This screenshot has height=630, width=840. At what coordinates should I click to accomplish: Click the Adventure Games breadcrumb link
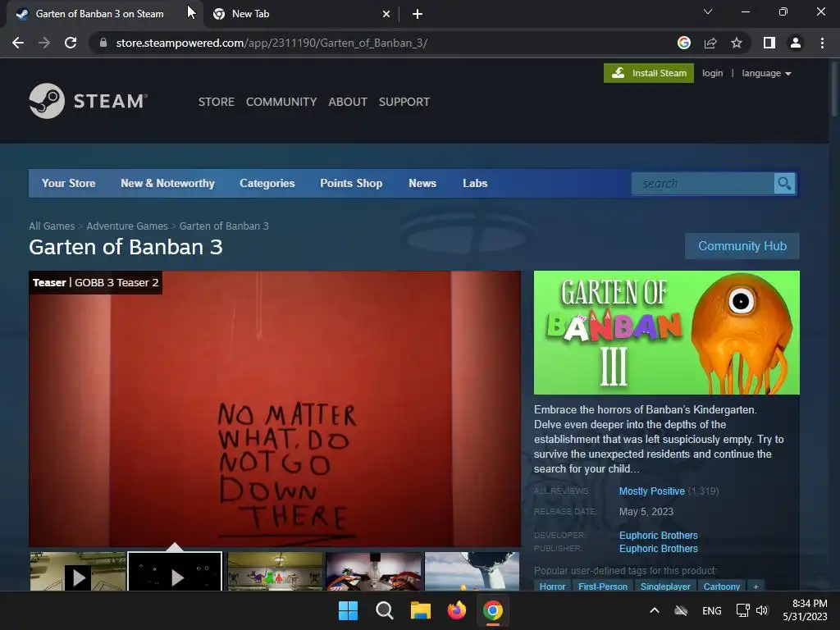pos(127,226)
